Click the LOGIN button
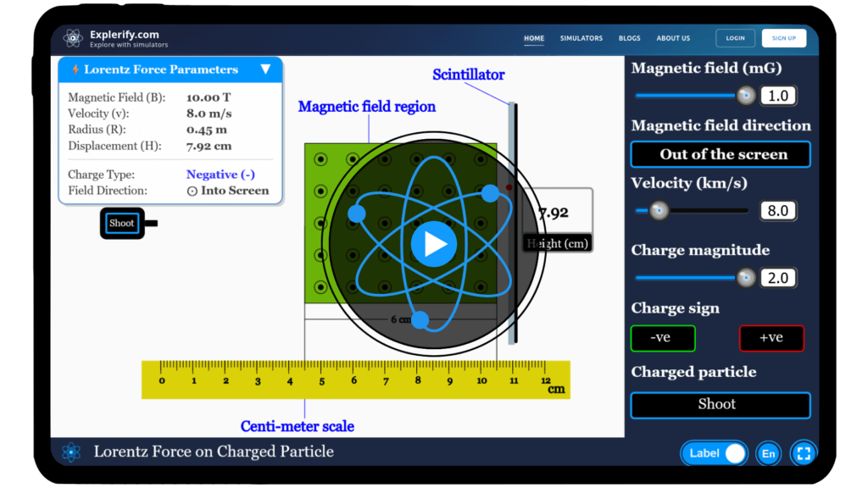The height and width of the screenshot is (488, 868). pos(735,37)
